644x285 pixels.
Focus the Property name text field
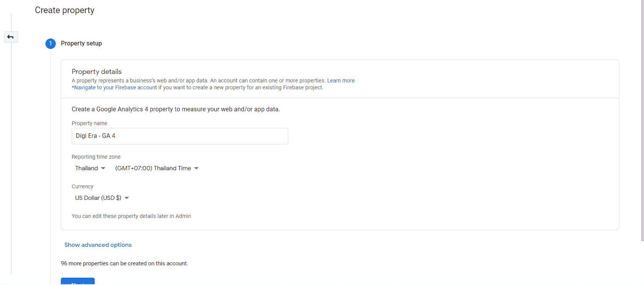180,136
